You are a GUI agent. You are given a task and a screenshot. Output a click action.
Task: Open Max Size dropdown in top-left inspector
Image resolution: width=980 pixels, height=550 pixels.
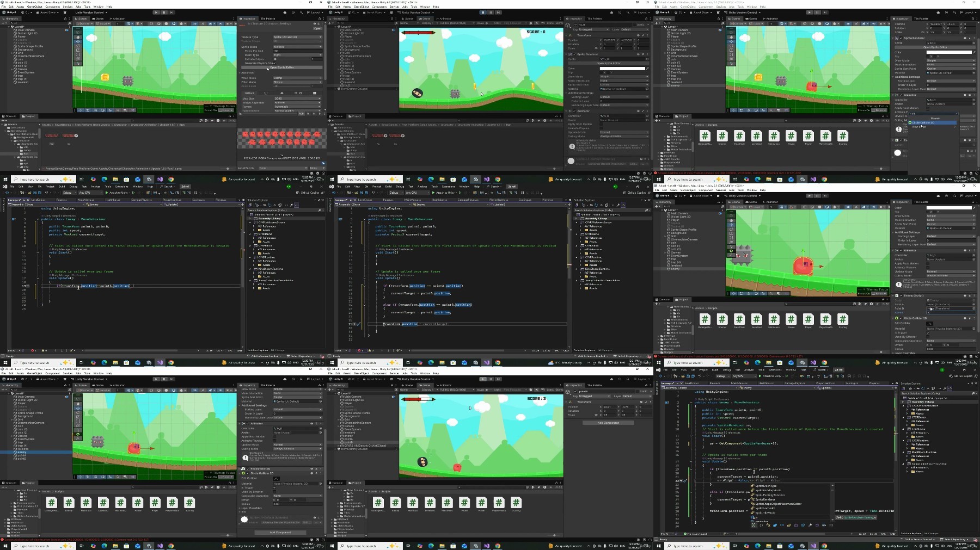click(x=297, y=98)
